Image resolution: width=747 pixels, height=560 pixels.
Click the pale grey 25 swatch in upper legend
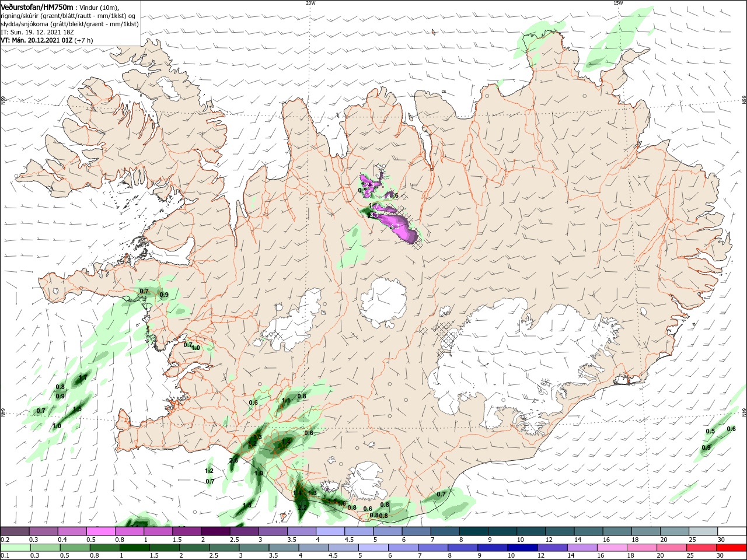(x=703, y=531)
